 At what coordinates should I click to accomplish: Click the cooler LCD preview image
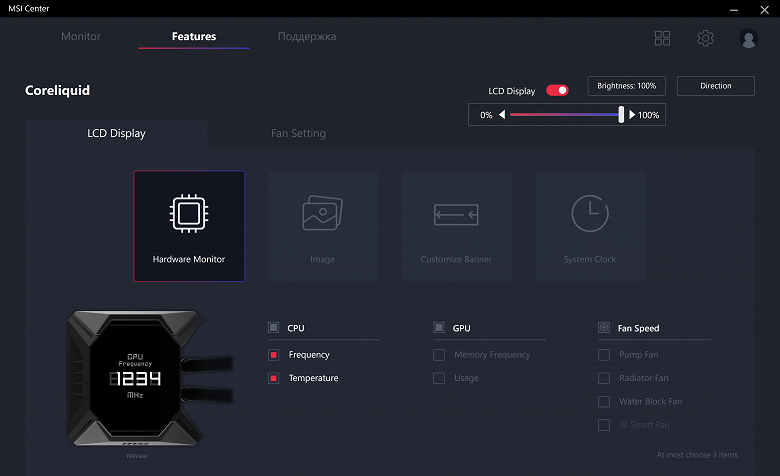149,378
